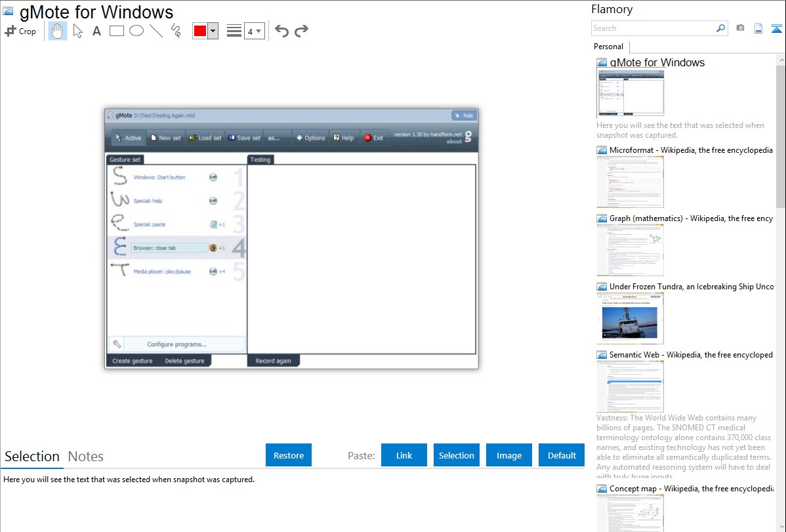Paste as Selection
The height and width of the screenshot is (532, 786).
457,455
